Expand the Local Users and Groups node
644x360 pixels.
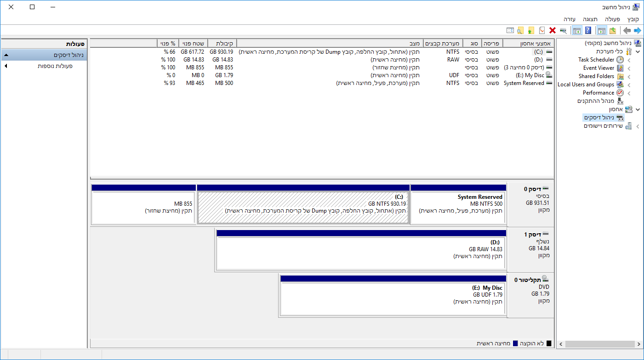[x=629, y=84]
